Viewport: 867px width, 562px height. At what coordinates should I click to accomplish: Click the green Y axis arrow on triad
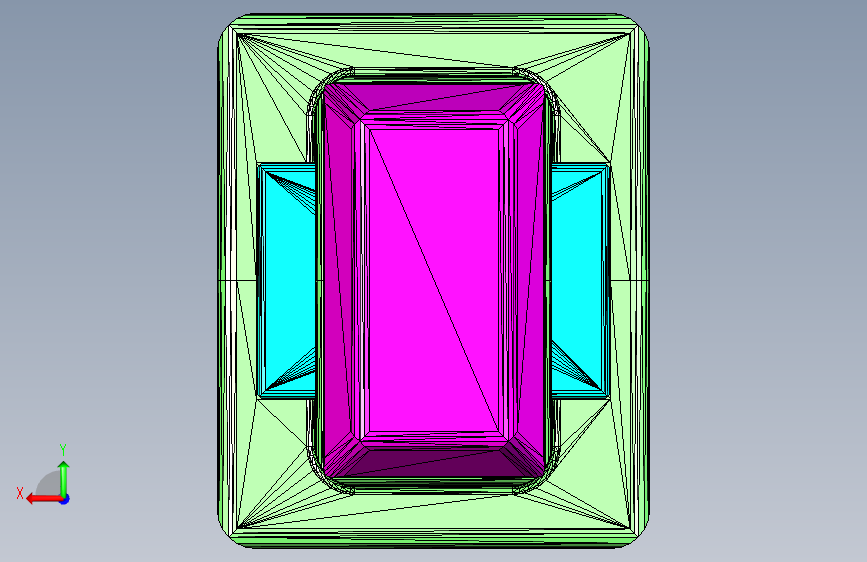pos(64,479)
